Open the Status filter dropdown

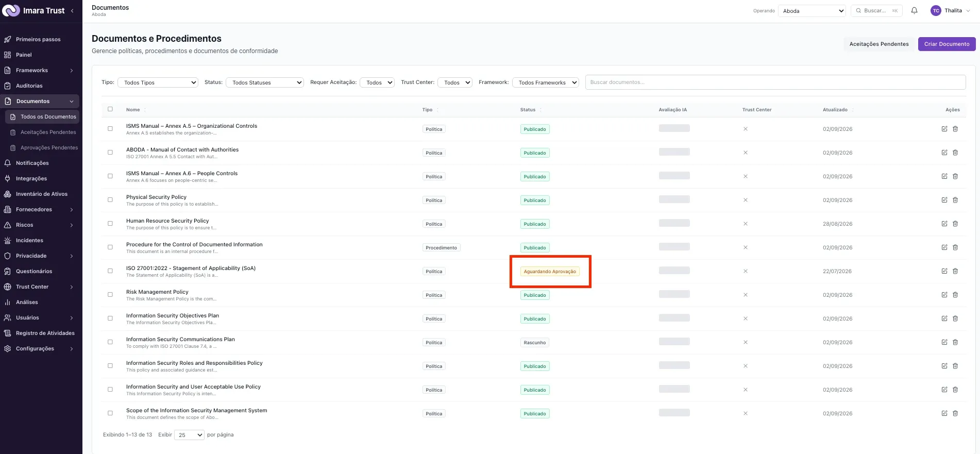[265, 82]
